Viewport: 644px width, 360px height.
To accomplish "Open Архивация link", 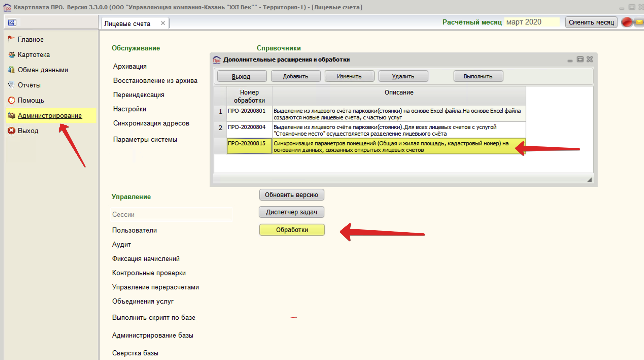I will point(130,66).
